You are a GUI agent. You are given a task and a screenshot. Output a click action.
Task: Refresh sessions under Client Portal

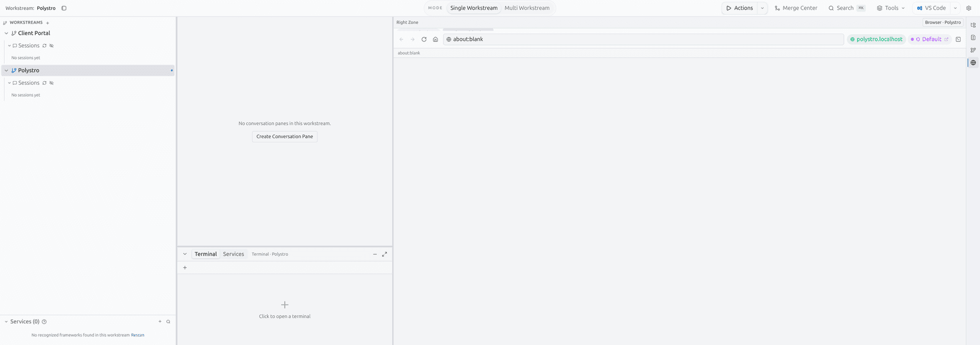pos(44,46)
